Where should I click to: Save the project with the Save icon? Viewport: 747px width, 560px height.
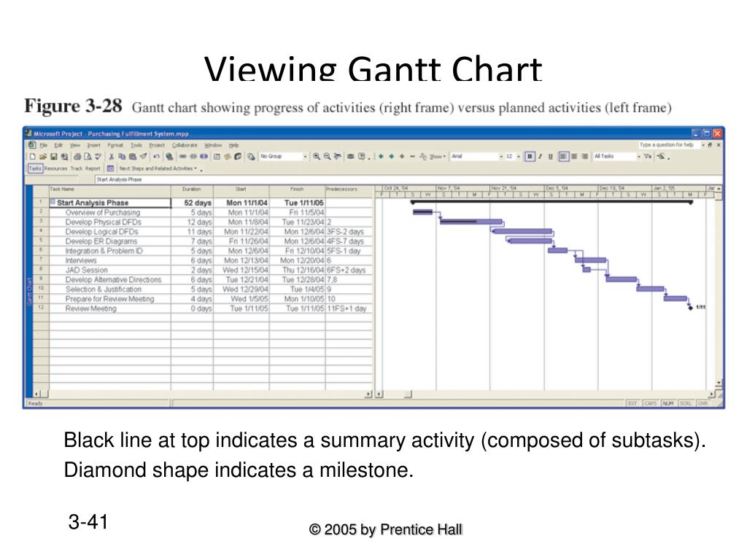(x=54, y=156)
